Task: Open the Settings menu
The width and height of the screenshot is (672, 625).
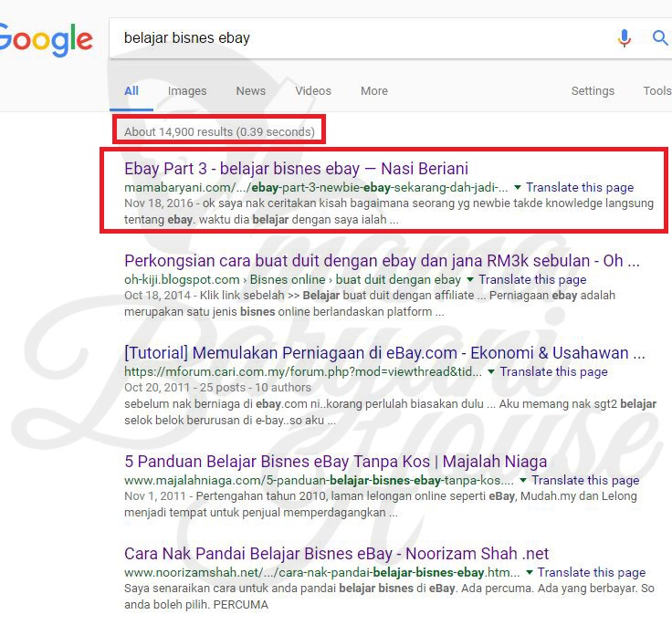Action: pos(593,91)
